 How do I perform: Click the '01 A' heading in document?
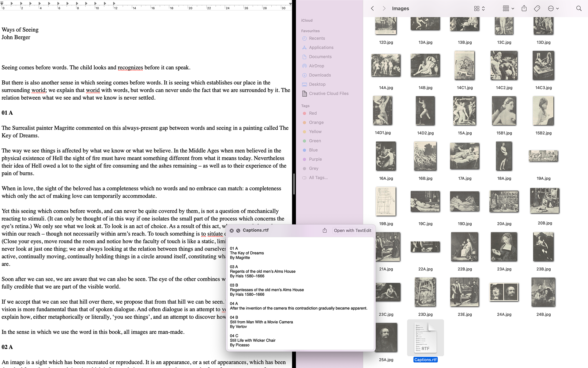point(7,113)
